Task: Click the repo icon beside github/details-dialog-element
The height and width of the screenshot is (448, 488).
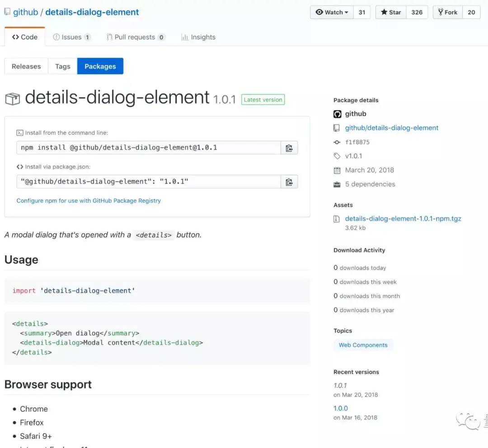Action: (337, 128)
